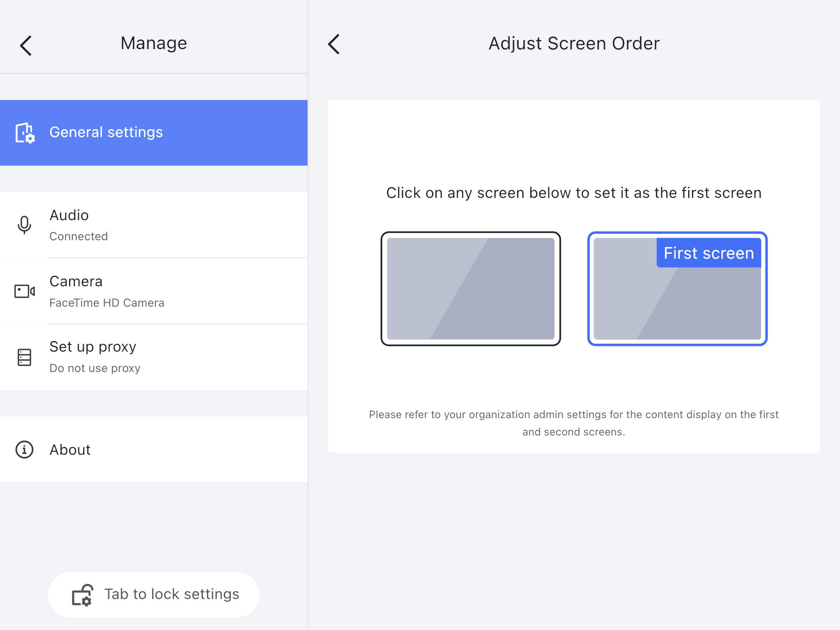Click the 'FaceTime HD Camera' text
The width and height of the screenshot is (840, 630).
107,303
